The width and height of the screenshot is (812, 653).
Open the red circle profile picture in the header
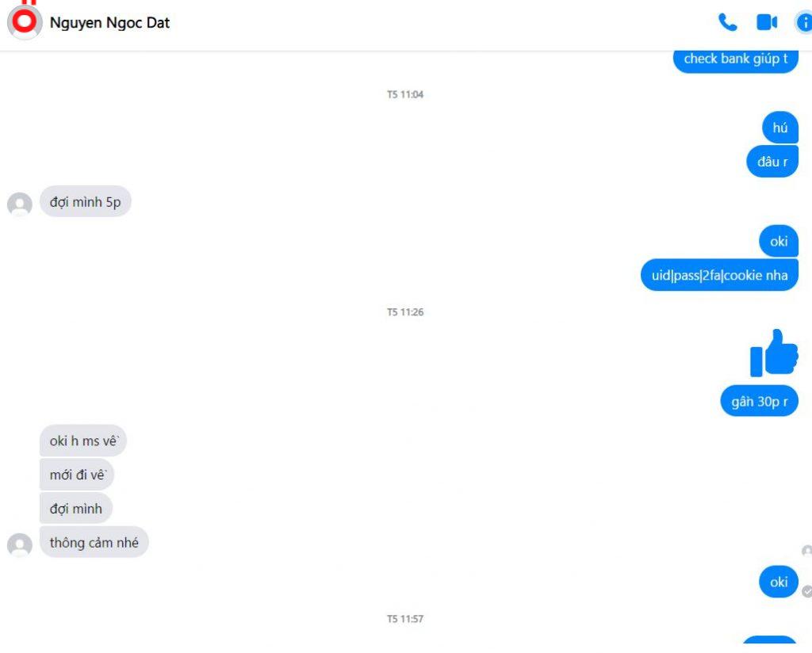tap(25, 22)
